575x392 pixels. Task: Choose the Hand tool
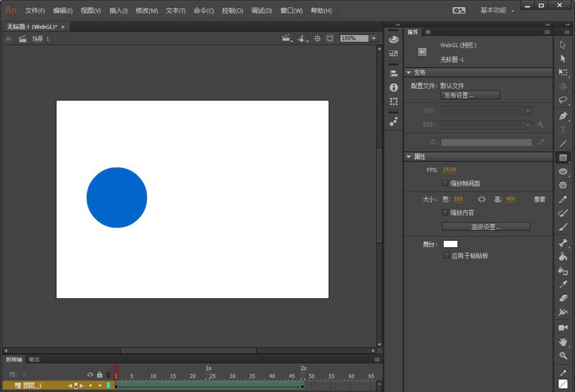click(x=563, y=342)
